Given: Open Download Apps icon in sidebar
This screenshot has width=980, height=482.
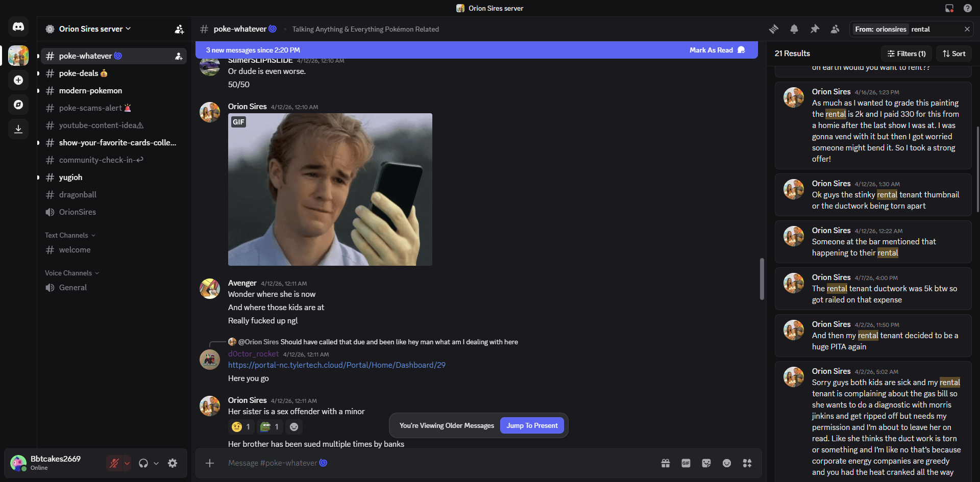Looking at the screenshot, I should (x=18, y=129).
